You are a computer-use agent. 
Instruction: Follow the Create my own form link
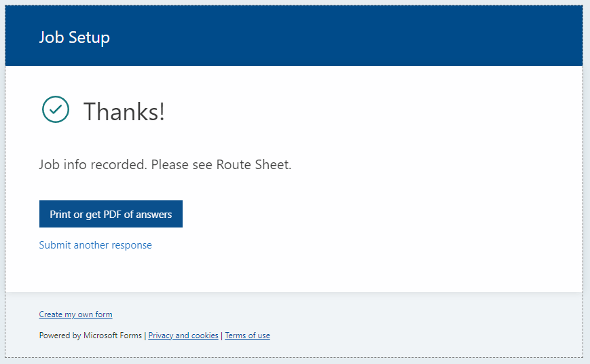pyautogui.click(x=75, y=314)
